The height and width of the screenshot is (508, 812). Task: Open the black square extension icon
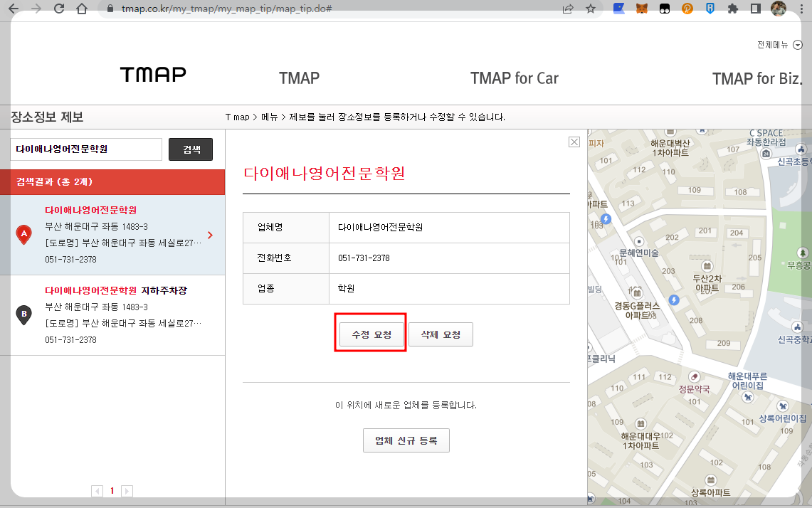[x=665, y=9]
